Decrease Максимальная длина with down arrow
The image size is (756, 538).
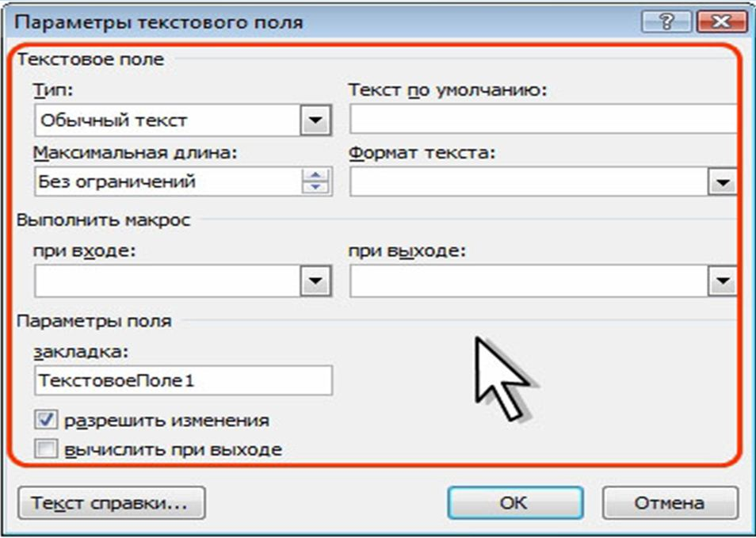click(x=316, y=188)
